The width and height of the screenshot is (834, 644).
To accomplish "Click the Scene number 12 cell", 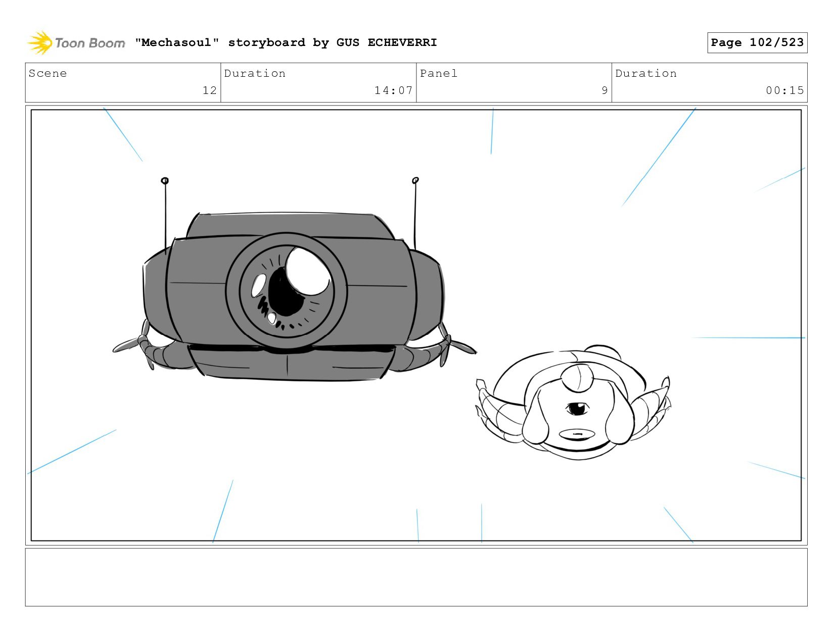I will pyautogui.click(x=123, y=82).
